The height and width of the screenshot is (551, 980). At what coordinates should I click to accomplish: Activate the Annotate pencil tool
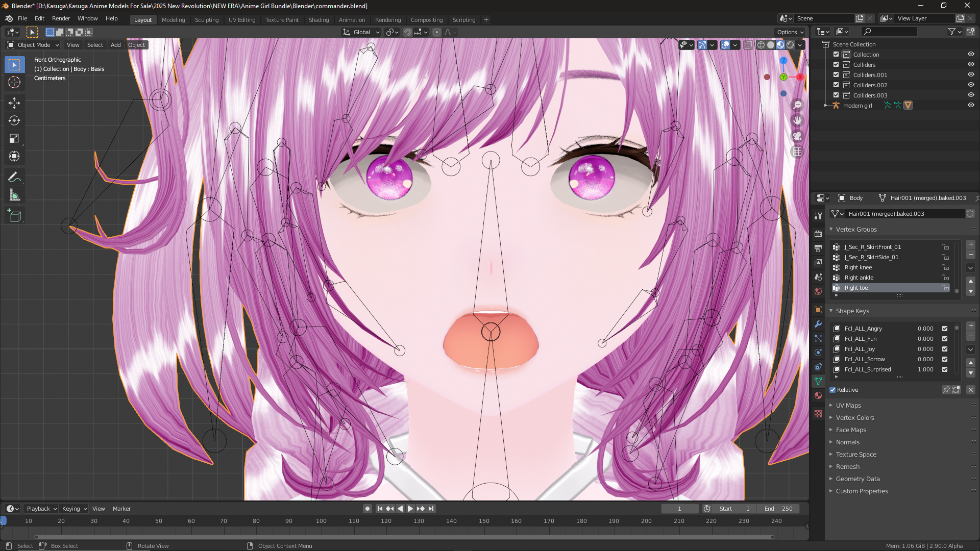point(14,178)
